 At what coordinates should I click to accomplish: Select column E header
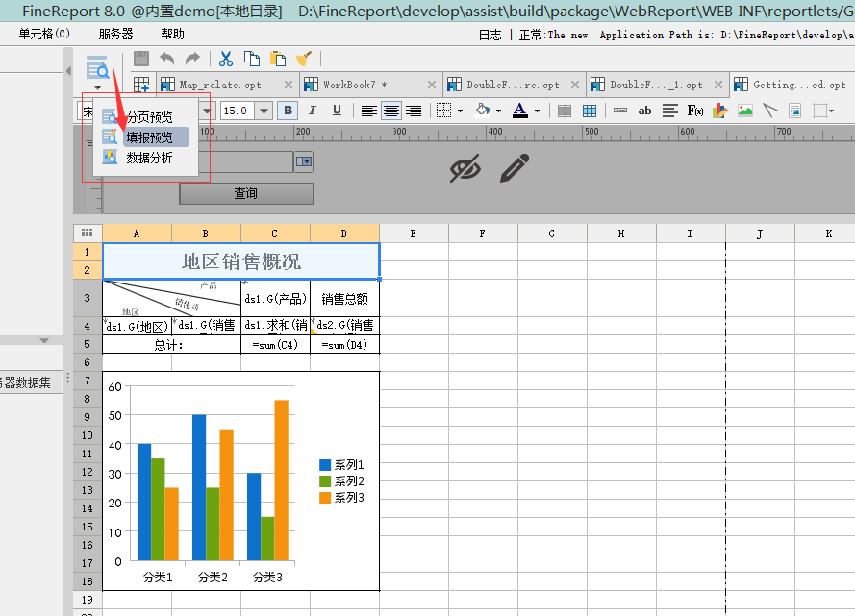pos(414,234)
